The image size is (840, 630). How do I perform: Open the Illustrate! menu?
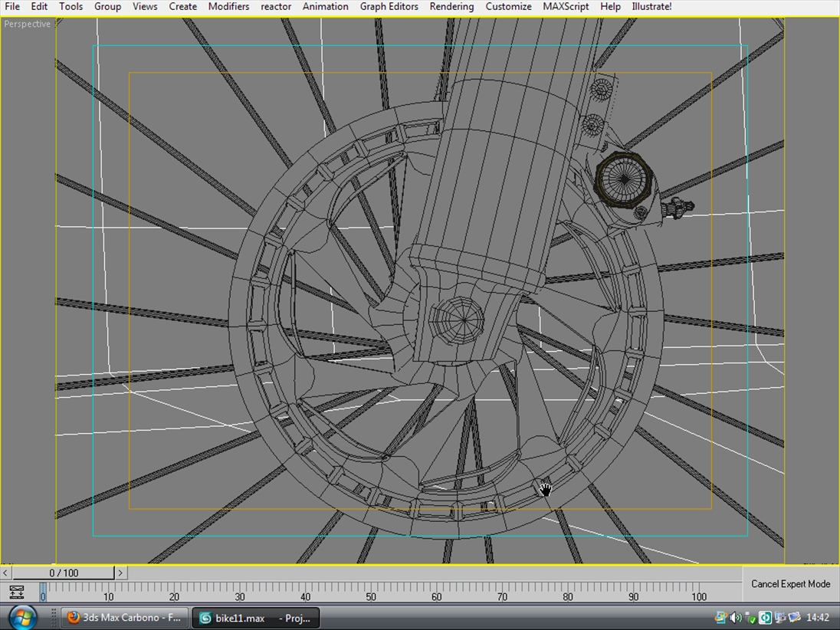651,6
